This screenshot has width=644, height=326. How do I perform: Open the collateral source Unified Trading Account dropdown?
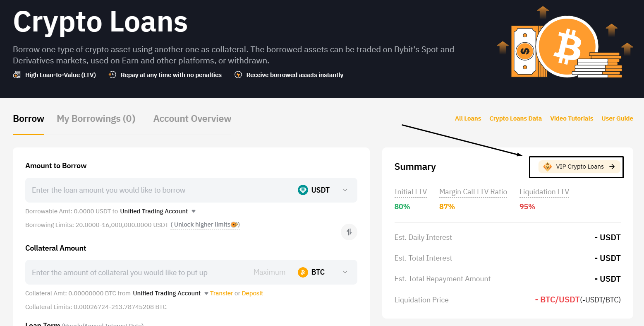(170, 293)
